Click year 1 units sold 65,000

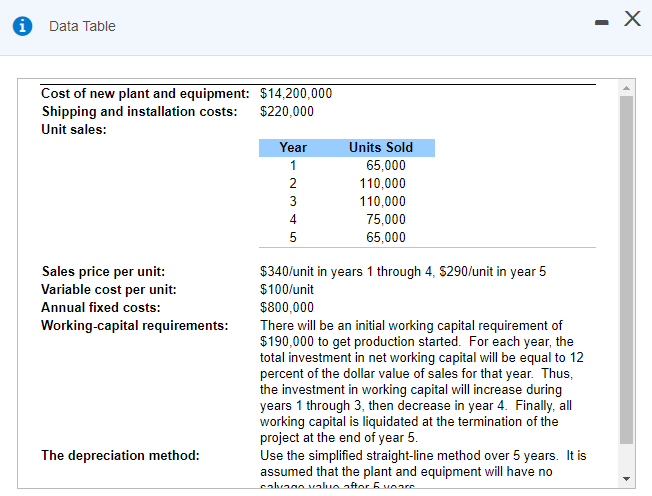pyautogui.click(x=385, y=165)
